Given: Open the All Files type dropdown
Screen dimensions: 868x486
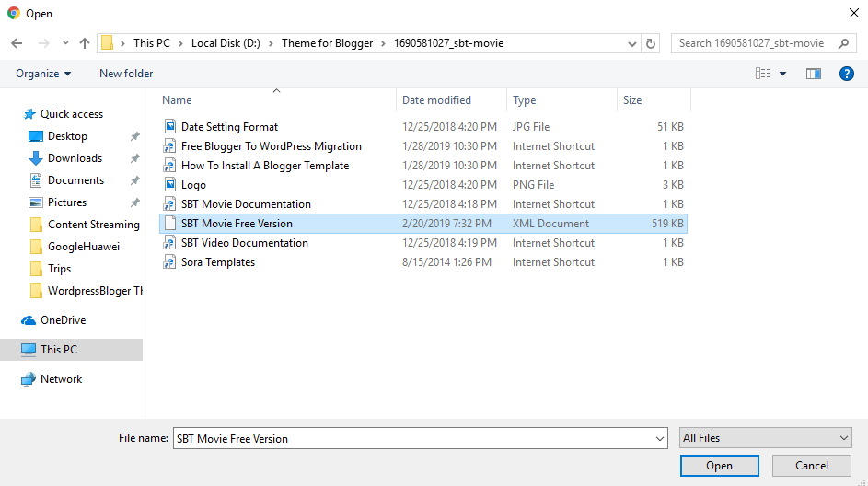Looking at the screenshot, I should (x=766, y=438).
